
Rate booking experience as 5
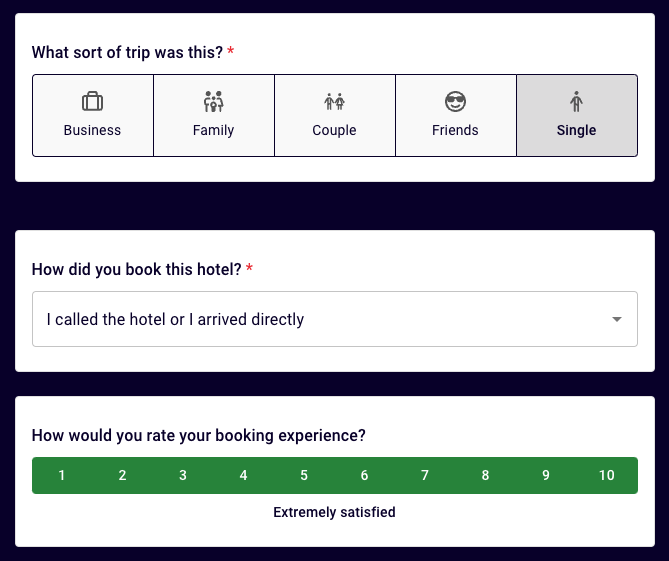pos(304,475)
